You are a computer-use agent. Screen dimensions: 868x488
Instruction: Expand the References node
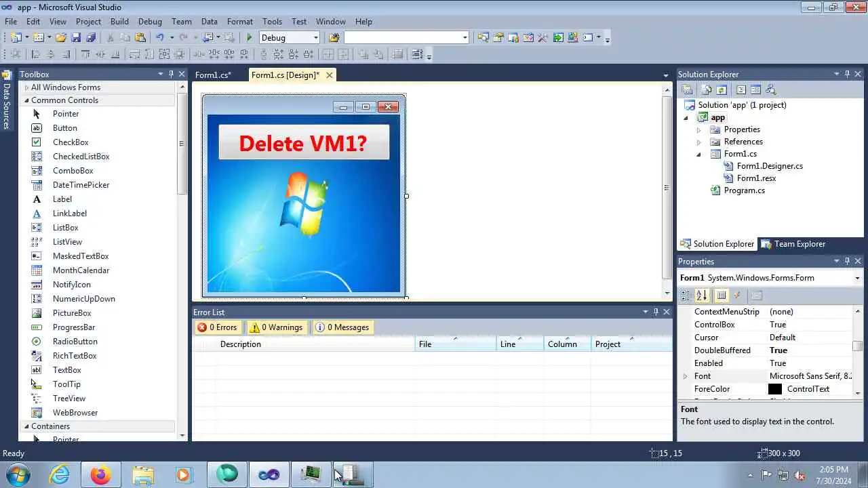(x=699, y=142)
